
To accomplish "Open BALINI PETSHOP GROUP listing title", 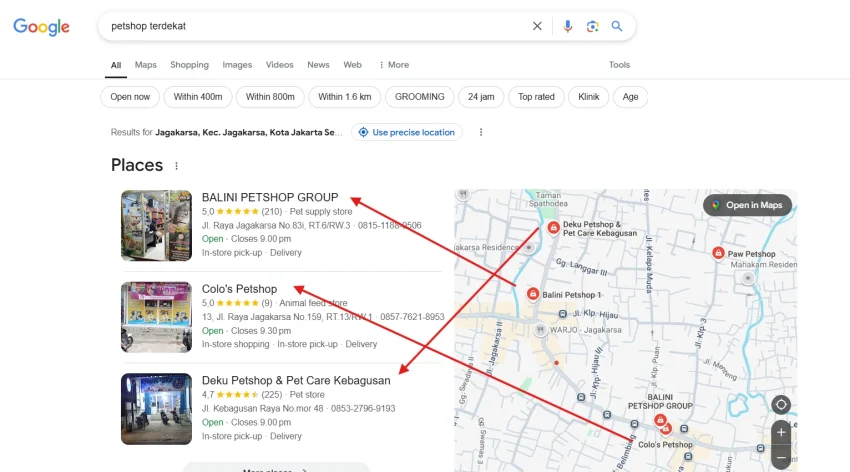I will coord(270,197).
